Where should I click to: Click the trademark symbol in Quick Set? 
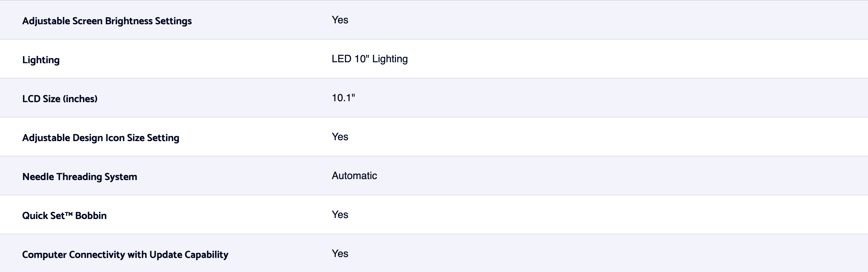68,214
